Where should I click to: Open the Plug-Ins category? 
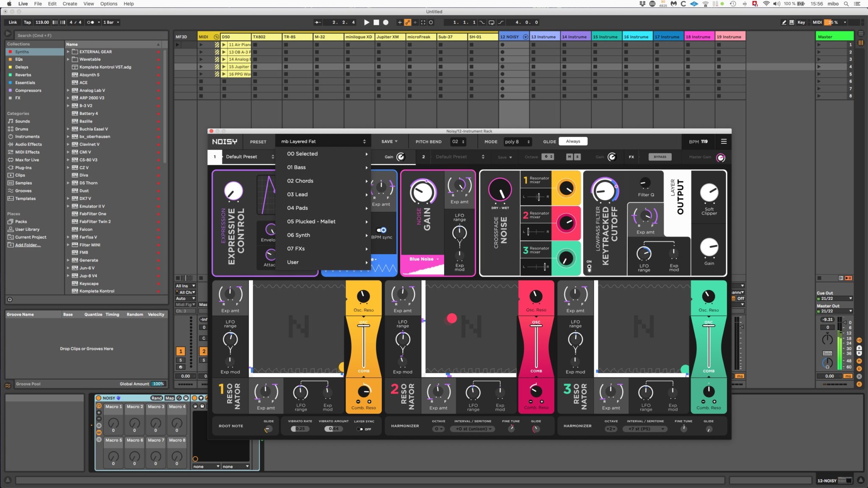click(x=23, y=168)
